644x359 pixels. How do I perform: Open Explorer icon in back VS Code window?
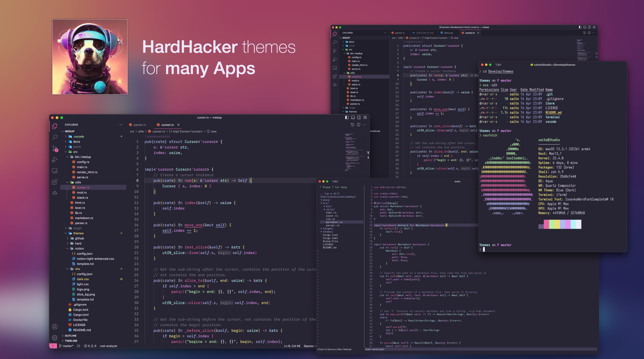[335, 34]
